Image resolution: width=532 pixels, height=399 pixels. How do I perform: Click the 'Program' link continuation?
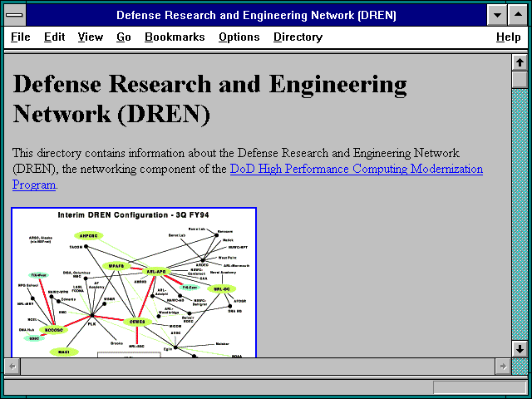click(x=34, y=185)
